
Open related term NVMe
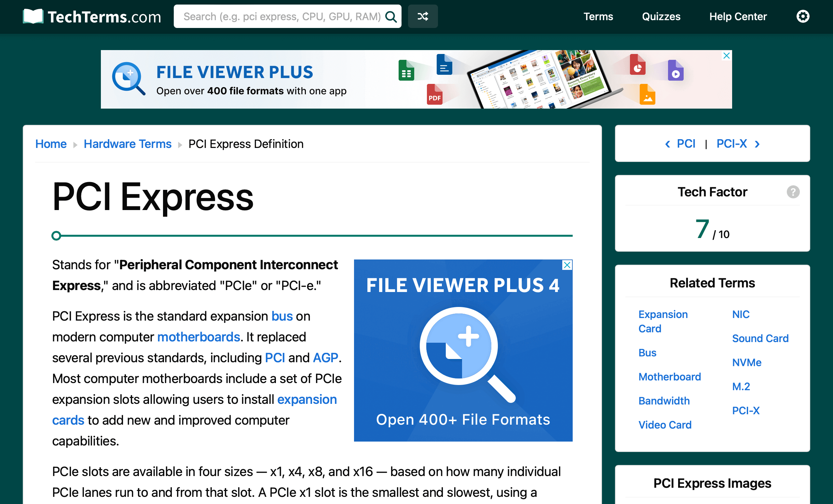pos(746,363)
